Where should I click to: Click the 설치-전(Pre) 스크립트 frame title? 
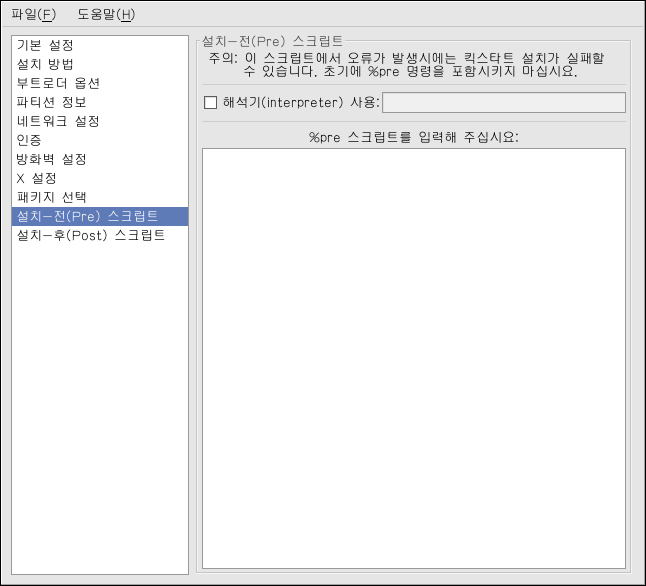coord(272,41)
